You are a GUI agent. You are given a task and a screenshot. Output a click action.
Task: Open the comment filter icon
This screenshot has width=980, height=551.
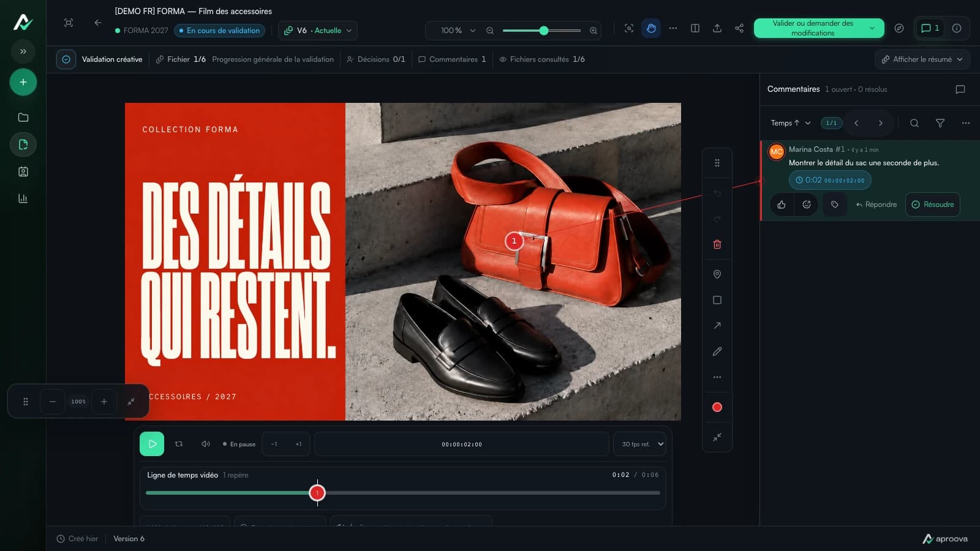point(940,123)
